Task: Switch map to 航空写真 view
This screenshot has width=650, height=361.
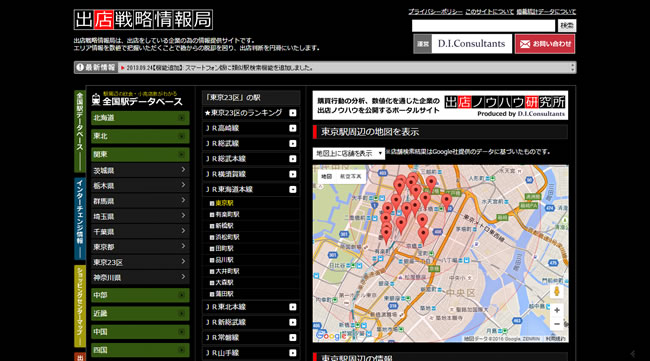Action: pos(351,177)
